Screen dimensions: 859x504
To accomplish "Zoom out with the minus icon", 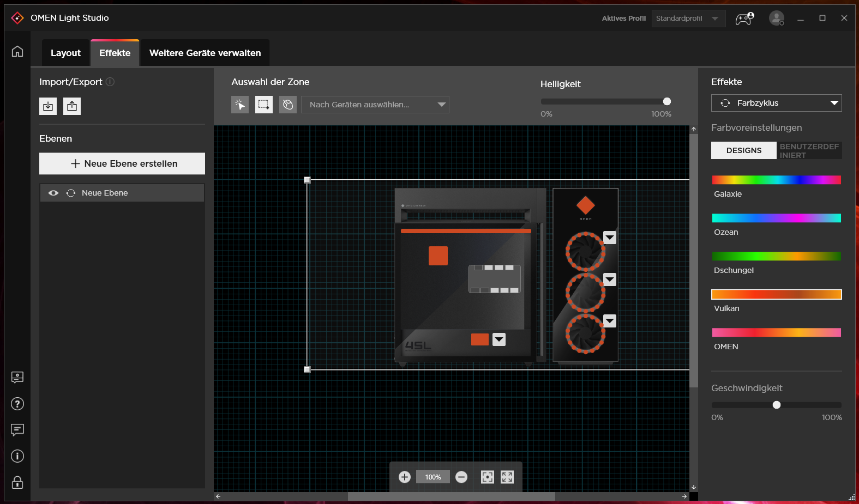I will pyautogui.click(x=461, y=477).
